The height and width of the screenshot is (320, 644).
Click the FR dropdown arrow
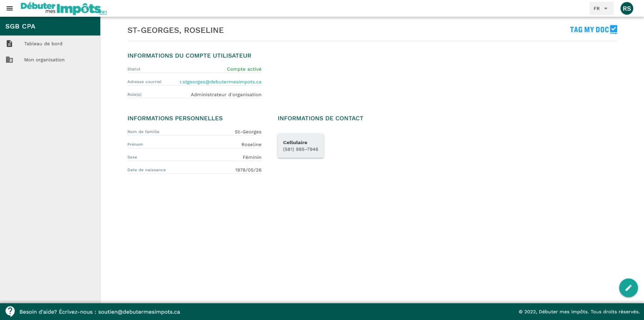pos(606,9)
